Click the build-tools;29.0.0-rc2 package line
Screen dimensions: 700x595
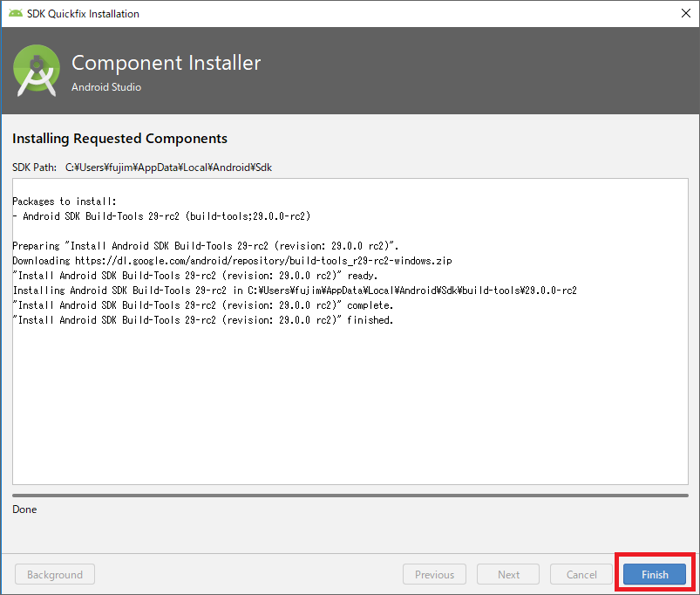point(161,216)
